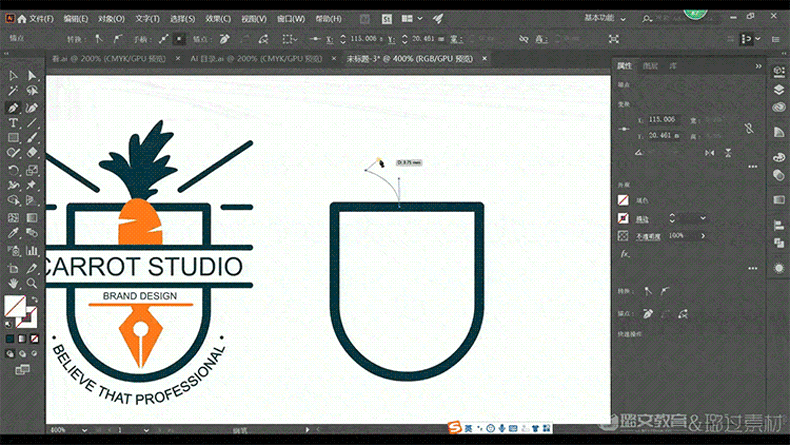Image resolution: width=790 pixels, height=445 pixels.
Task: Select the Direct Selection tool
Action: coord(32,76)
